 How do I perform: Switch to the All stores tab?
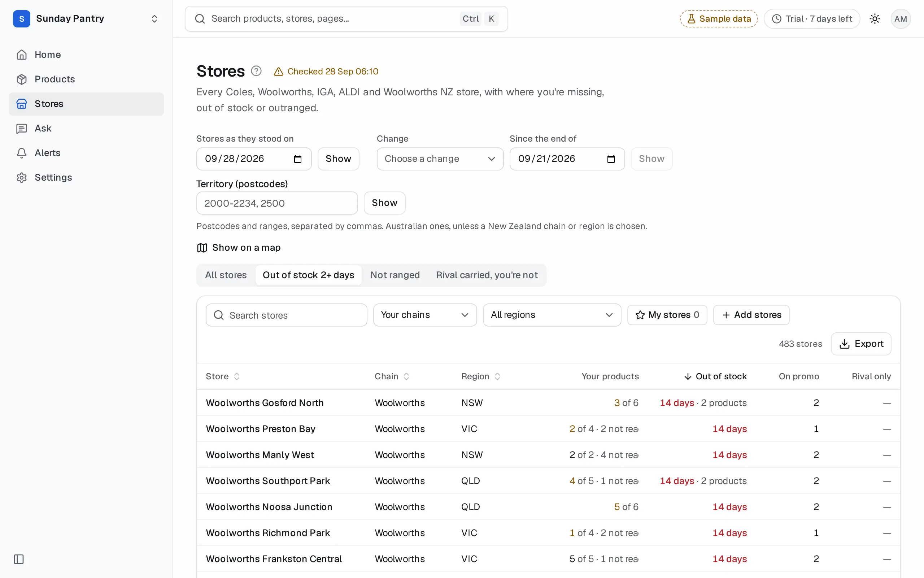pos(226,275)
